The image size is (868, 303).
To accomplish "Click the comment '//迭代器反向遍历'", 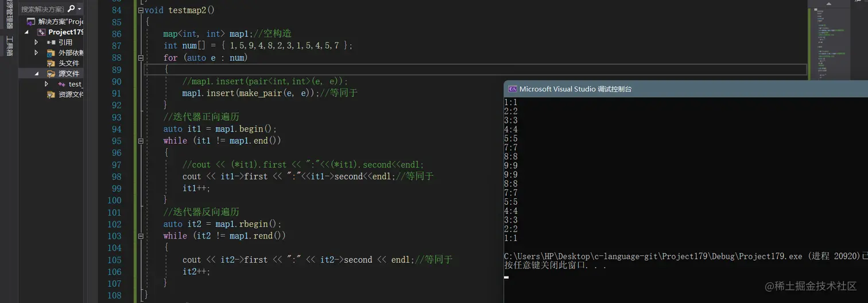I will pos(201,212).
